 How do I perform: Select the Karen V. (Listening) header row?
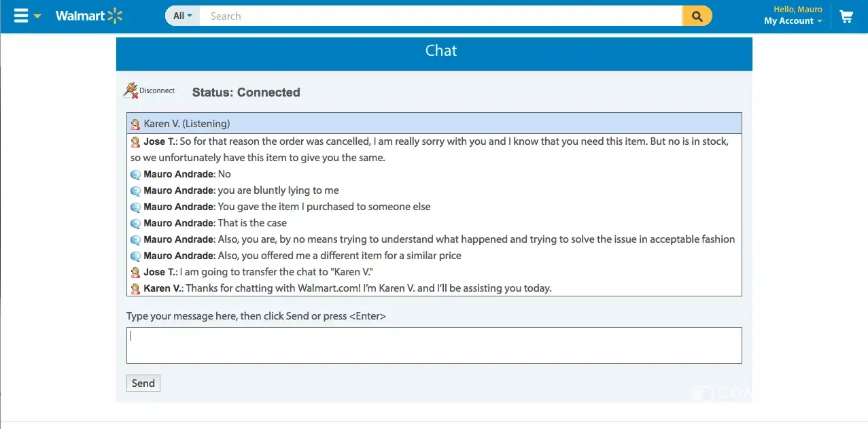[434, 124]
